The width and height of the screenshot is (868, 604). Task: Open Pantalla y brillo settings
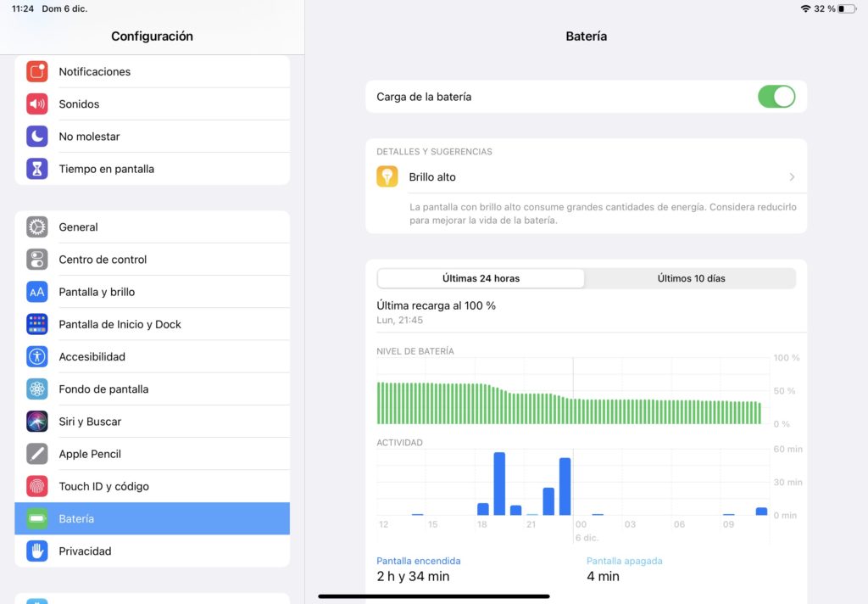pyautogui.click(x=97, y=292)
